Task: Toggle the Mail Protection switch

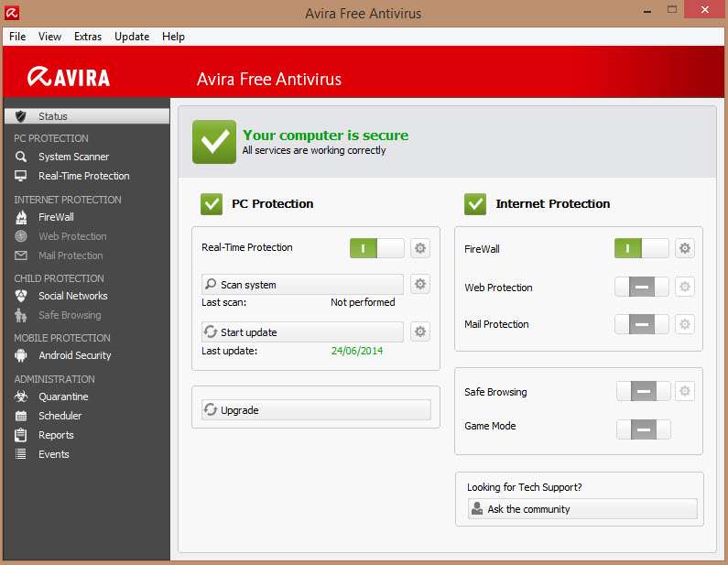Action: point(641,324)
